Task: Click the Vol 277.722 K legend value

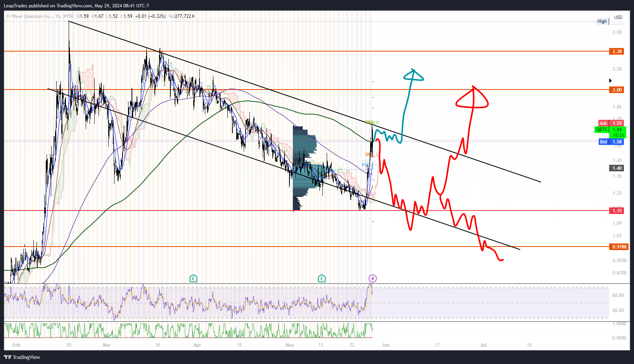Action: pyautogui.click(x=182, y=16)
